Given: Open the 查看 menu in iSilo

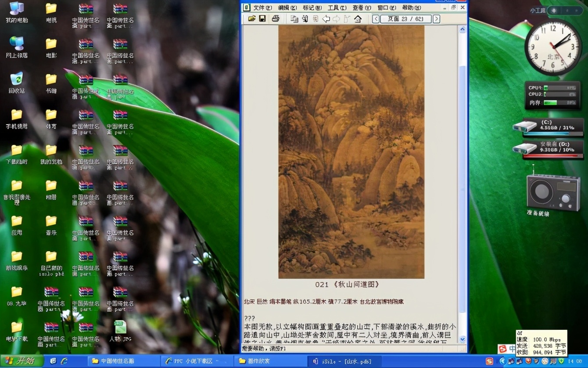Looking at the screenshot, I should point(362,7).
